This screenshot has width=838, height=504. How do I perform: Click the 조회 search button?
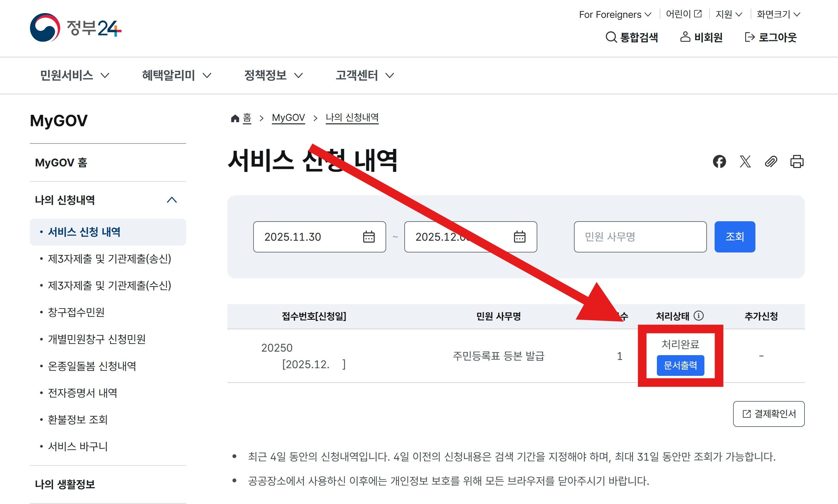(x=734, y=237)
